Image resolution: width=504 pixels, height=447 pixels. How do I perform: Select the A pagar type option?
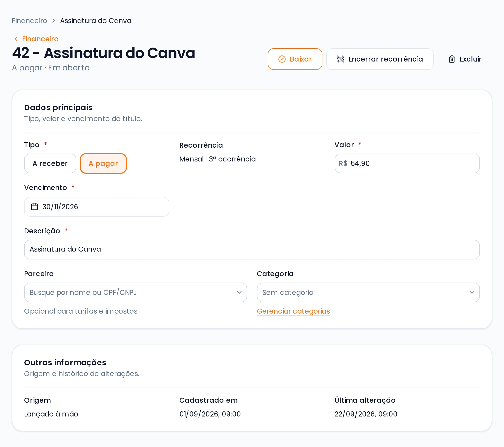pyautogui.click(x=103, y=163)
